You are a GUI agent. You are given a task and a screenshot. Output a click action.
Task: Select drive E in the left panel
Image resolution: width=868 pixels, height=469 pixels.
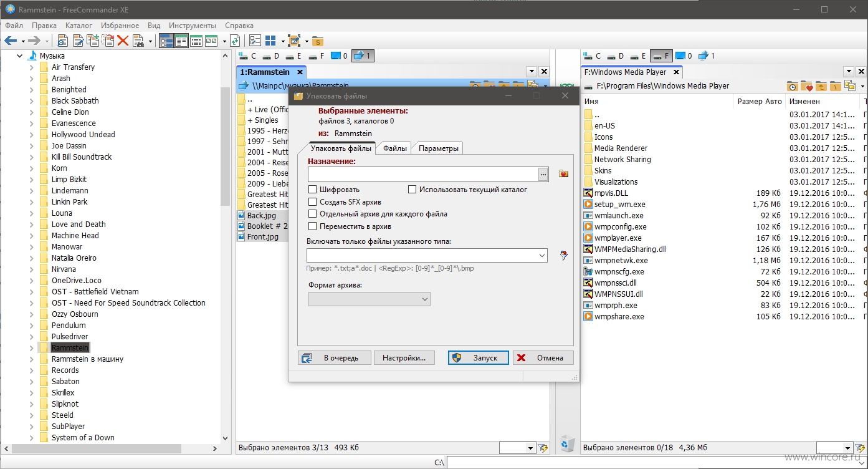pyautogui.click(x=293, y=56)
